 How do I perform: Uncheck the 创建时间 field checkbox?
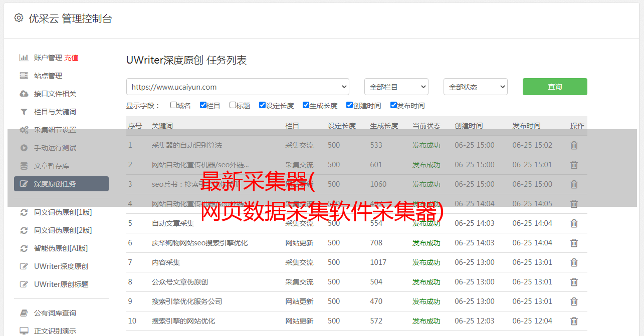click(349, 105)
